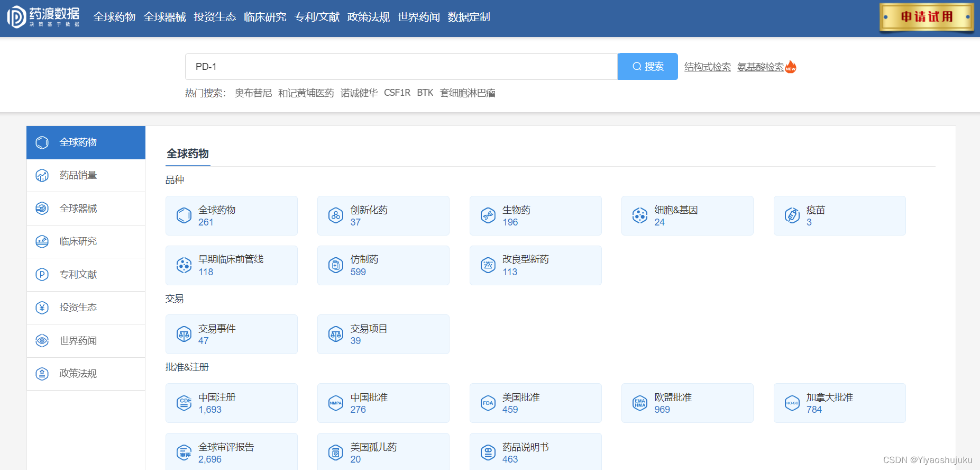Open 世界药闻 in the top navigation
The height and width of the screenshot is (470, 980).
[x=418, y=17]
